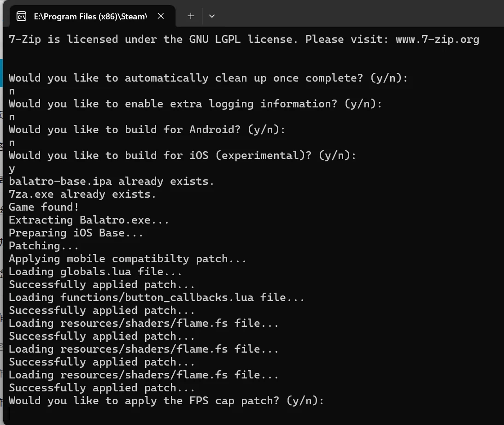Click the "Preparing iOS Base..." line
The height and width of the screenshot is (425, 504).
(76, 233)
